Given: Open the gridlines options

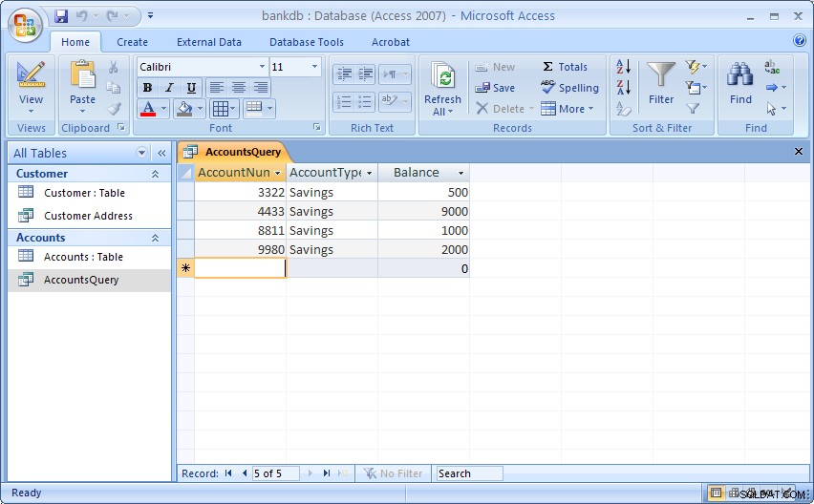Looking at the screenshot, I should tap(225, 109).
